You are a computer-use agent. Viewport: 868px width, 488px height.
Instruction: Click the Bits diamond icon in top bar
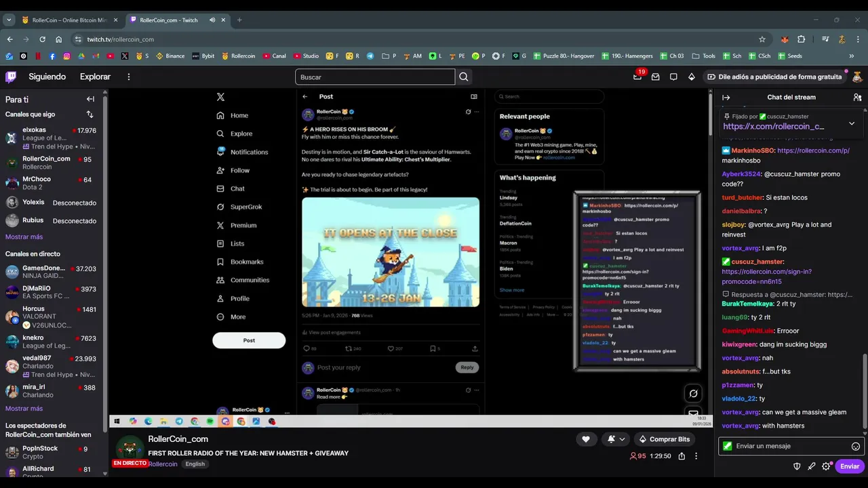(x=692, y=77)
